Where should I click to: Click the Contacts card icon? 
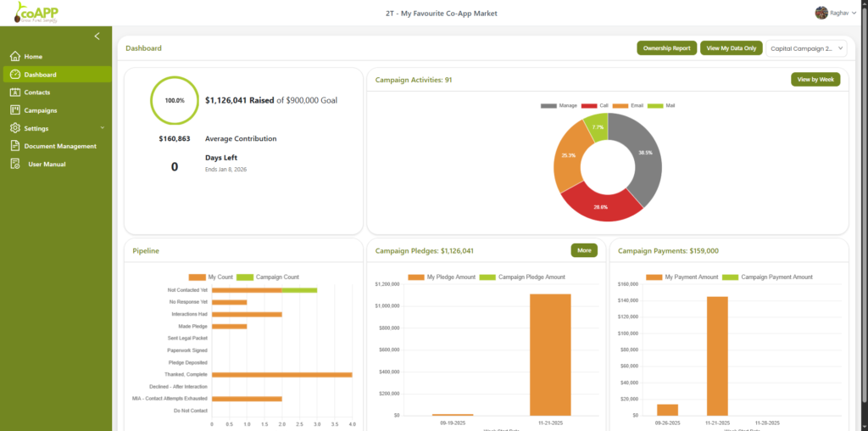(15, 92)
